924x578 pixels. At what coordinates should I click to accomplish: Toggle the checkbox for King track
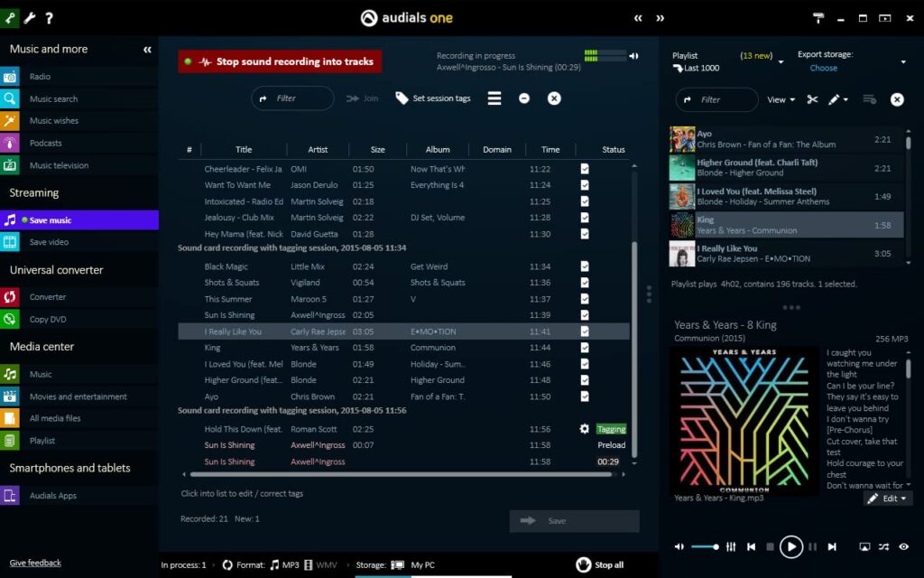585,348
